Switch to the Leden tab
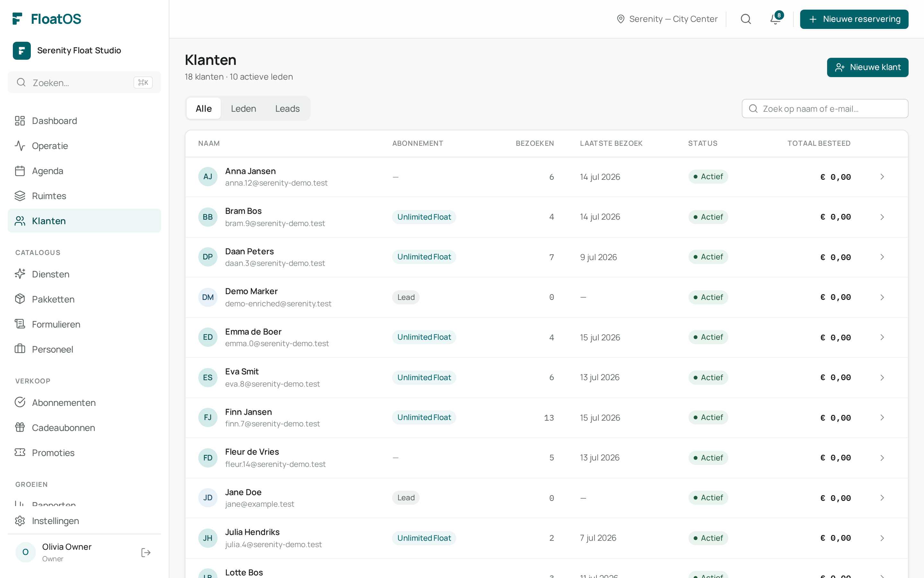The height and width of the screenshot is (578, 924). point(244,109)
